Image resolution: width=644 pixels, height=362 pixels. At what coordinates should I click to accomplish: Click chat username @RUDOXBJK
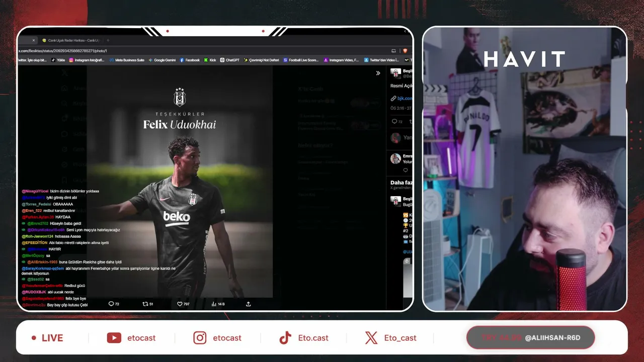point(34,292)
